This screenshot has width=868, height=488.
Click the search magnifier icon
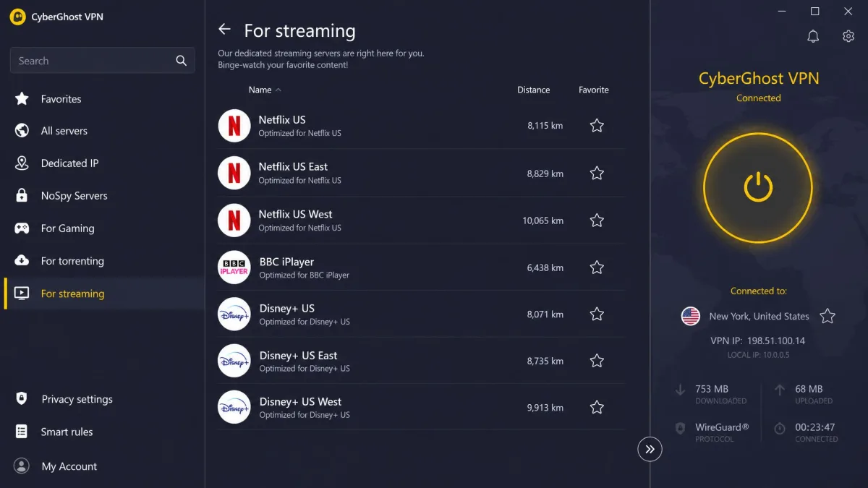click(x=181, y=61)
